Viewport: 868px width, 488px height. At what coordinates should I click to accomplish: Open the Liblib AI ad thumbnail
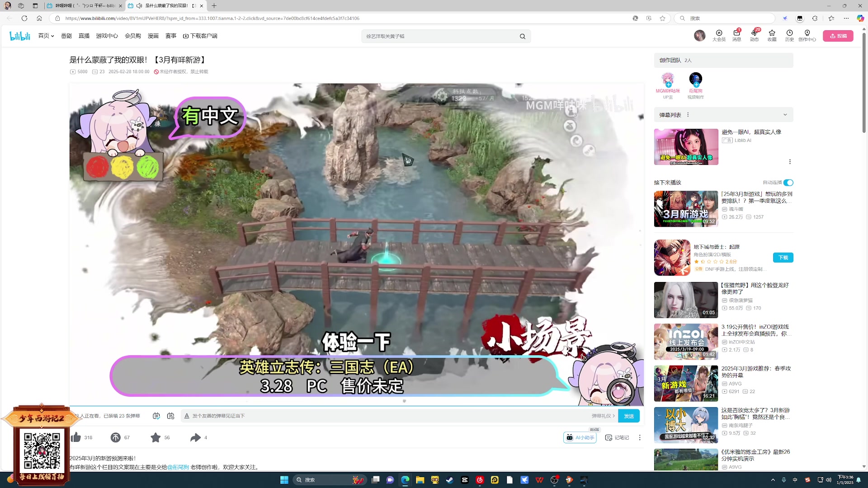[x=686, y=147]
